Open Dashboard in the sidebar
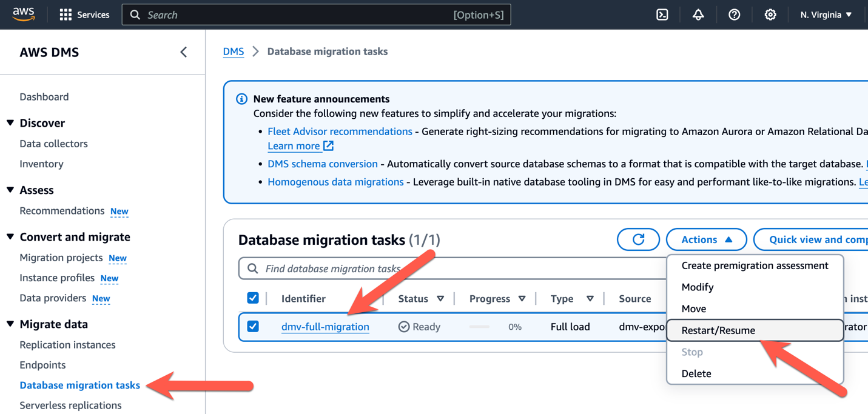Image resolution: width=868 pixels, height=414 pixels. pos(44,97)
